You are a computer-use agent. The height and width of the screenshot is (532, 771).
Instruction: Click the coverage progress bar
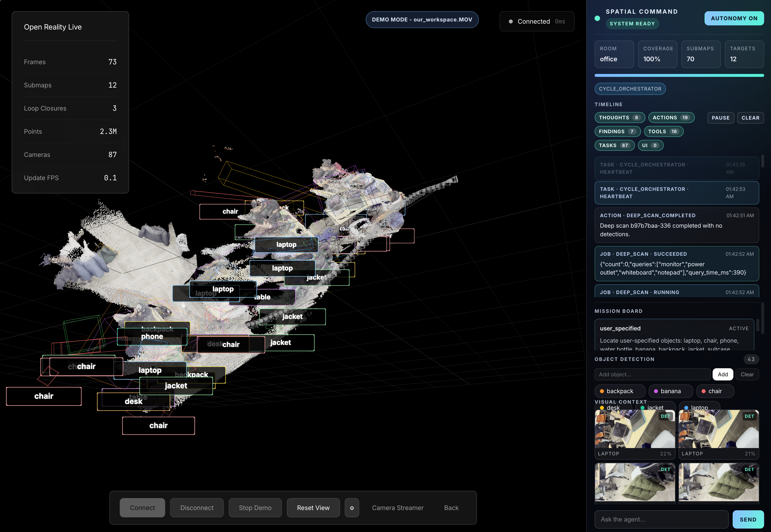click(x=679, y=76)
